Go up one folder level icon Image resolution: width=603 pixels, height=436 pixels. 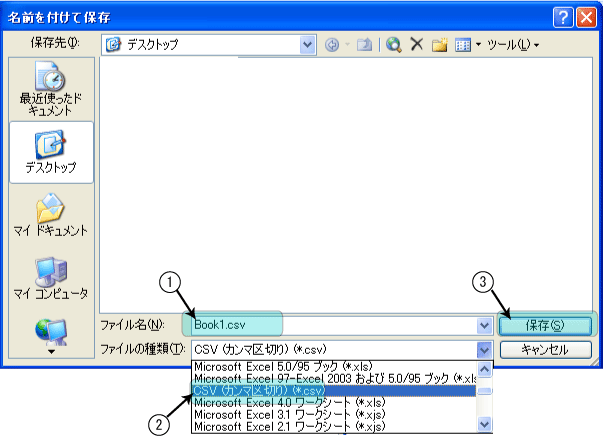tap(364, 45)
